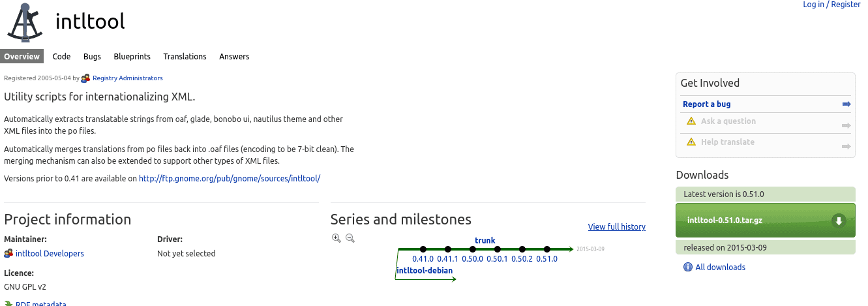
Task: Open the Code tab
Action: click(61, 57)
